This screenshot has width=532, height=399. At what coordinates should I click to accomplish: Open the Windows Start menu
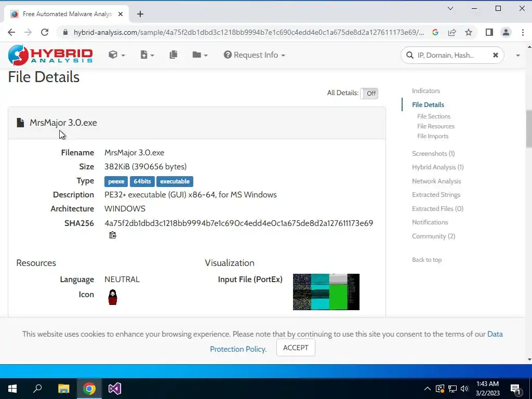(x=12, y=389)
